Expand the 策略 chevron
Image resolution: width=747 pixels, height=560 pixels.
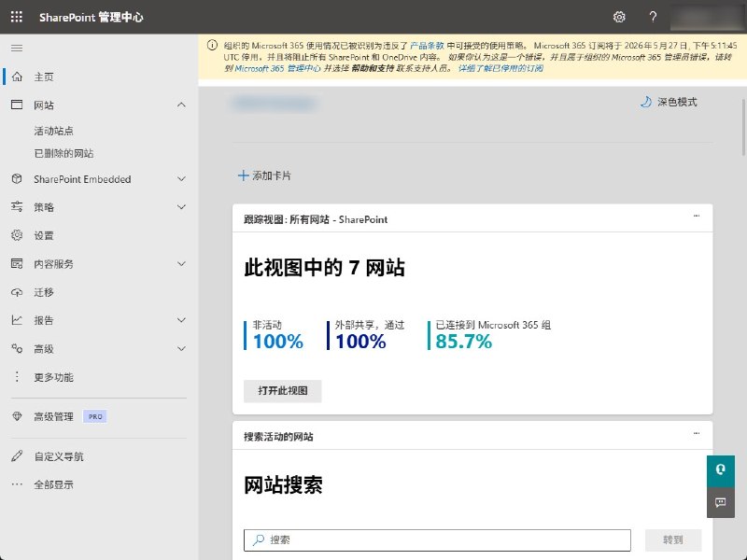(x=181, y=206)
